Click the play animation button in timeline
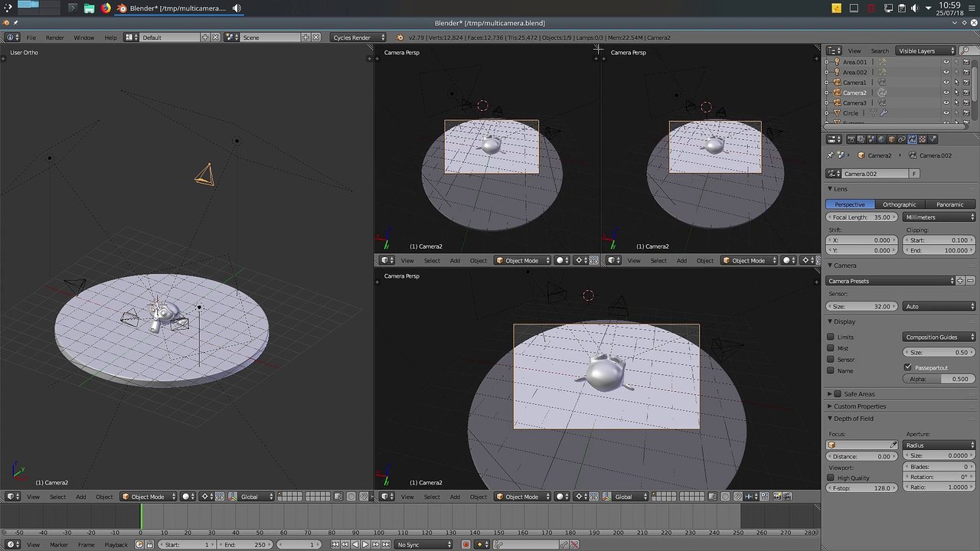Image resolution: width=980 pixels, height=551 pixels. 364,545
